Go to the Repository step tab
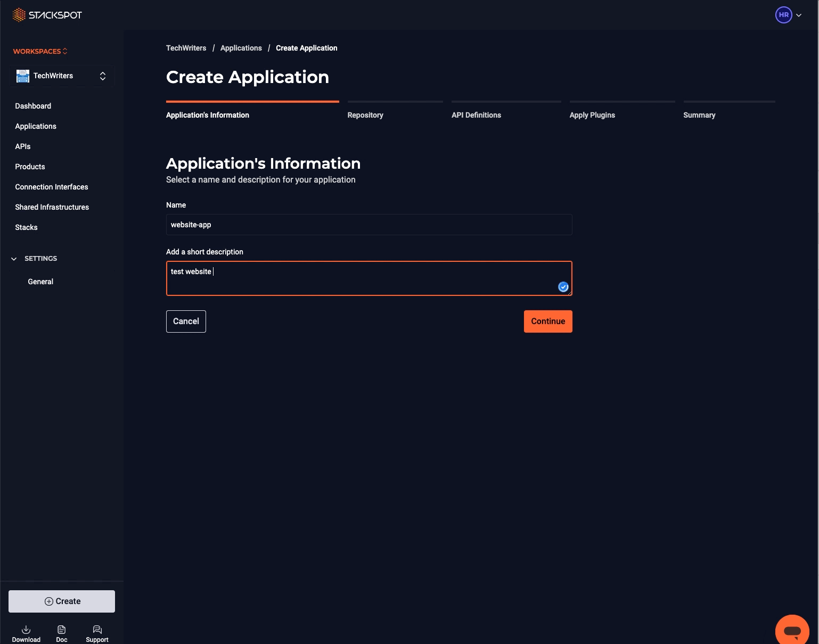 365,115
